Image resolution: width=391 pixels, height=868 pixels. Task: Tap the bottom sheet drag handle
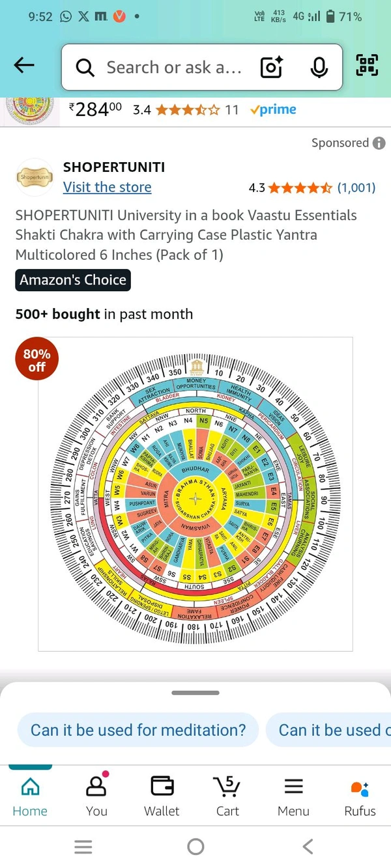coord(195,693)
